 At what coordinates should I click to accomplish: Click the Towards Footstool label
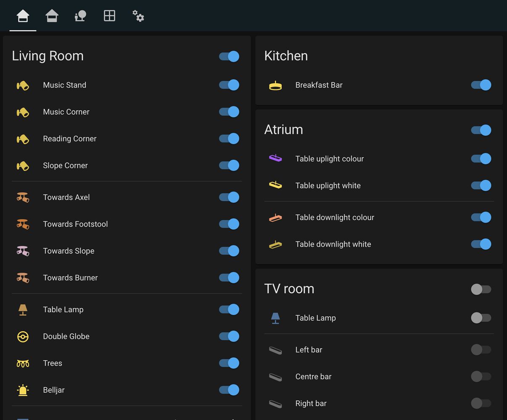75,224
